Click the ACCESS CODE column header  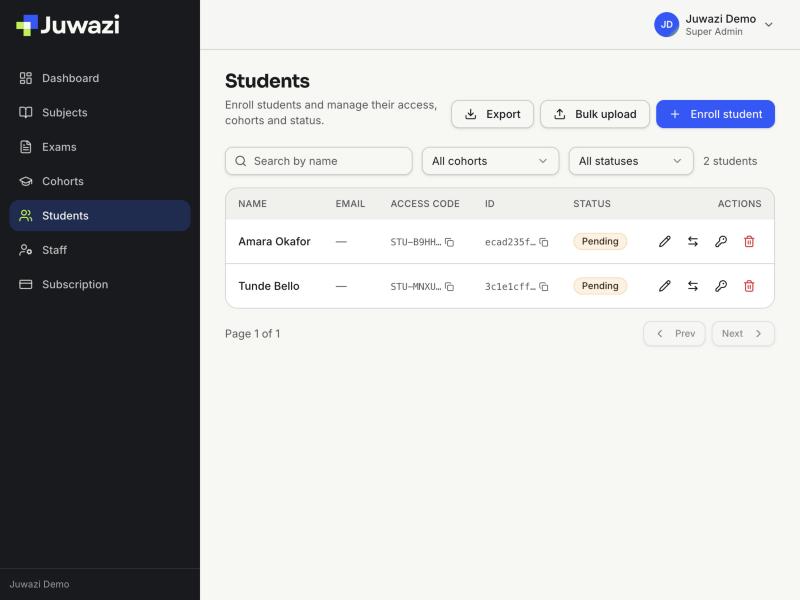click(x=425, y=204)
